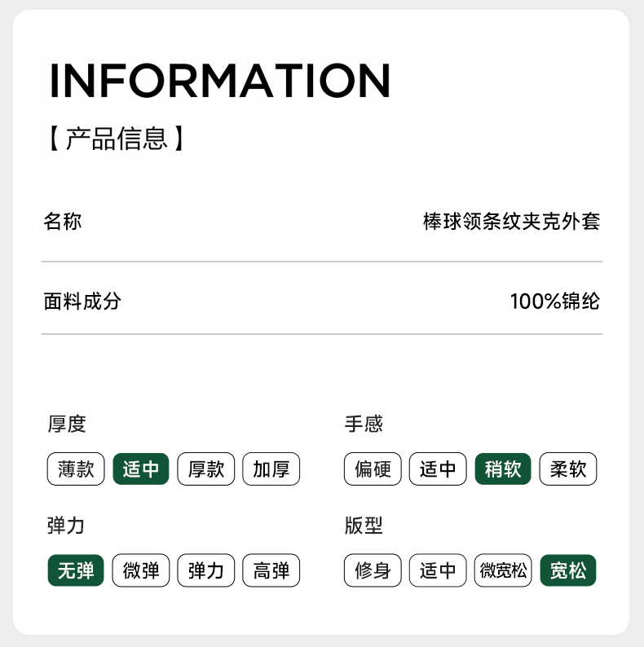Click the product name 棒球领条纹夹克外套
The width and height of the screenshot is (644, 647).
point(511,221)
